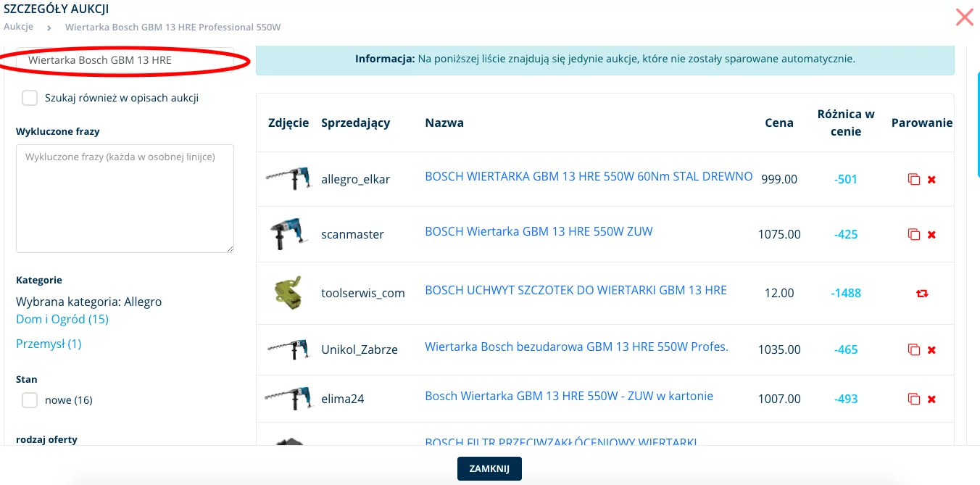The width and height of the screenshot is (980, 485).
Task: Click seller name toolserwis_com
Action: coord(363,293)
